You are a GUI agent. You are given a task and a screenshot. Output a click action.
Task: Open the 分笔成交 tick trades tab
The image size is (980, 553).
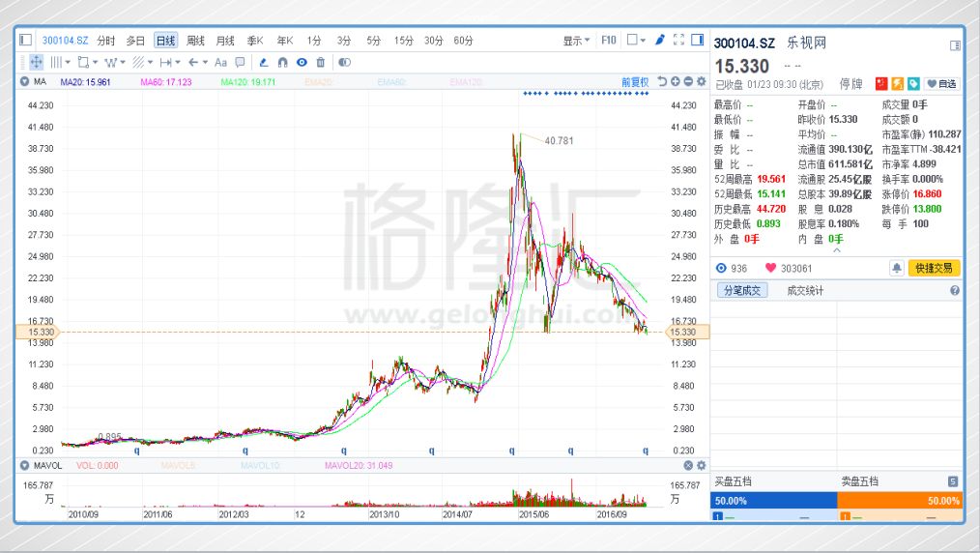tap(742, 291)
